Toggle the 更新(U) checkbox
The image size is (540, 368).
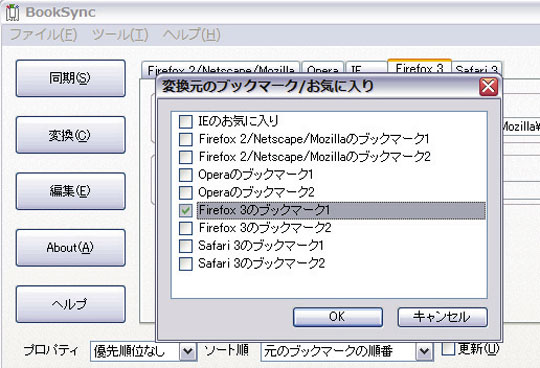pyautogui.click(x=448, y=349)
